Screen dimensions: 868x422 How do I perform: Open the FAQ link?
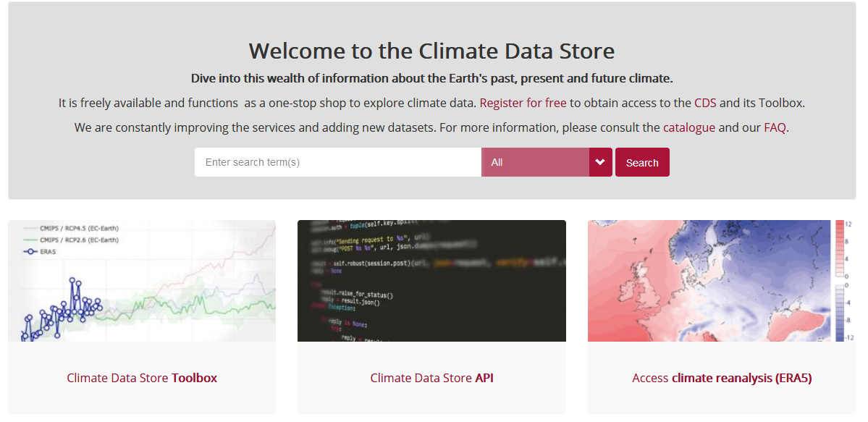click(x=774, y=127)
